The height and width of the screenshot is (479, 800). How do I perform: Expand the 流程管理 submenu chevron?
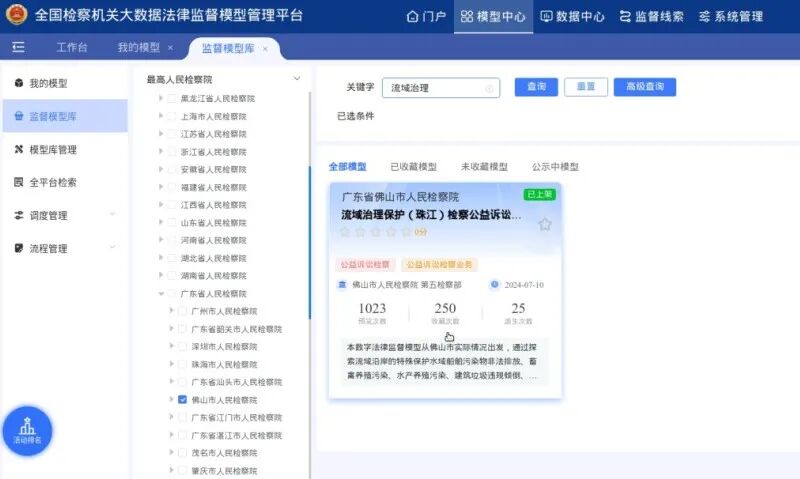coord(112,247)
